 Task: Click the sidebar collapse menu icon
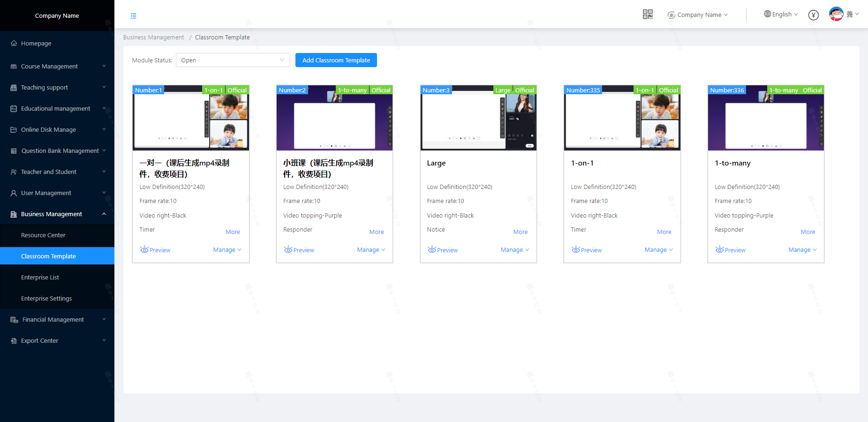[134, 16]
